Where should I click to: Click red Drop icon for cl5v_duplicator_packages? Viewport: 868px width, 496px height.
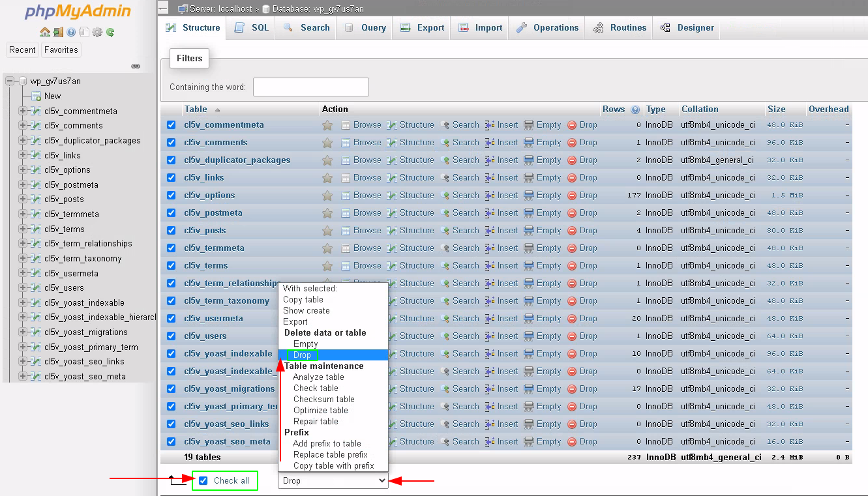tap(572, 160)
